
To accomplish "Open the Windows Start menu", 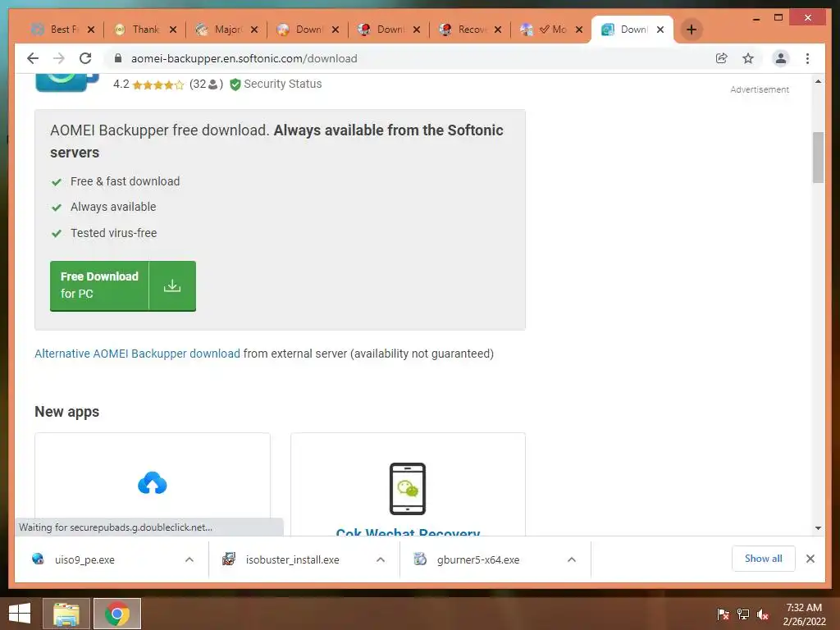I will pyautogui.click(x=20, y=614).
